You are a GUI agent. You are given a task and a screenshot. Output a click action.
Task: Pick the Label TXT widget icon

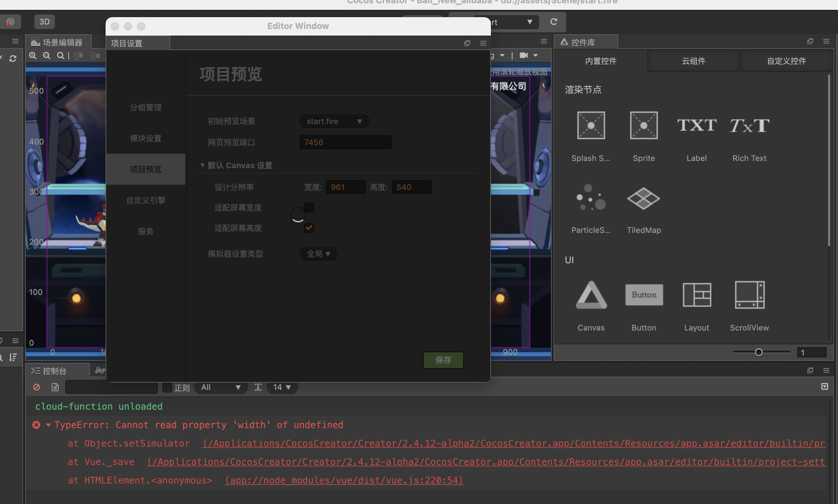point(696,125)
